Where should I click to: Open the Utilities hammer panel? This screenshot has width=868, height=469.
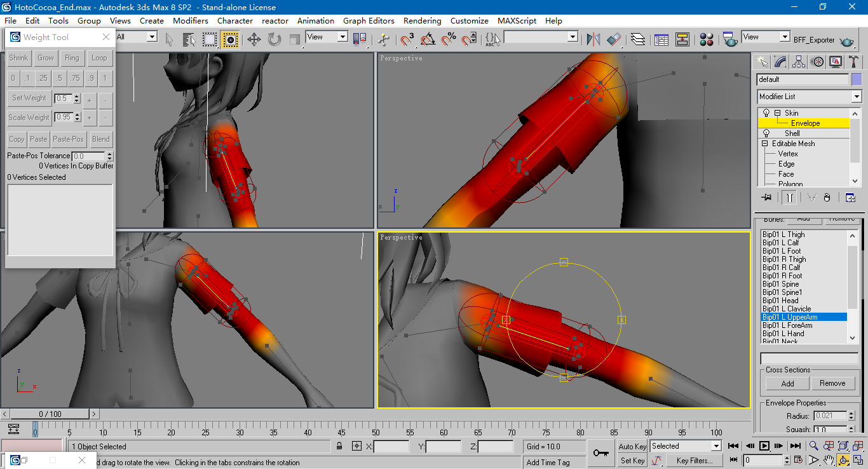pyautogui.click(x=854, y=62)
